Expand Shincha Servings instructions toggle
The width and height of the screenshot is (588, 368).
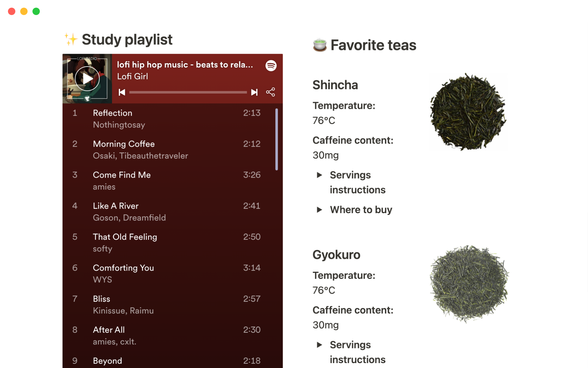point(319,175)
